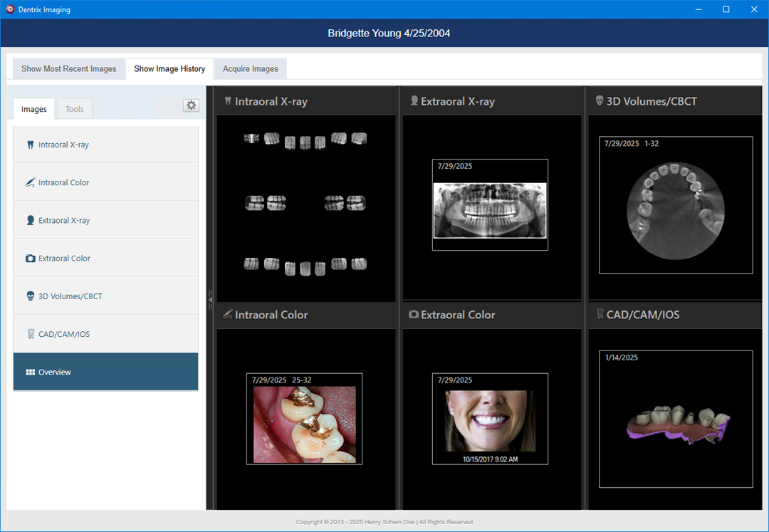769x532 pixels.
Task: Click the Intraoral X-ray panel title
Action: coord(271,101)
